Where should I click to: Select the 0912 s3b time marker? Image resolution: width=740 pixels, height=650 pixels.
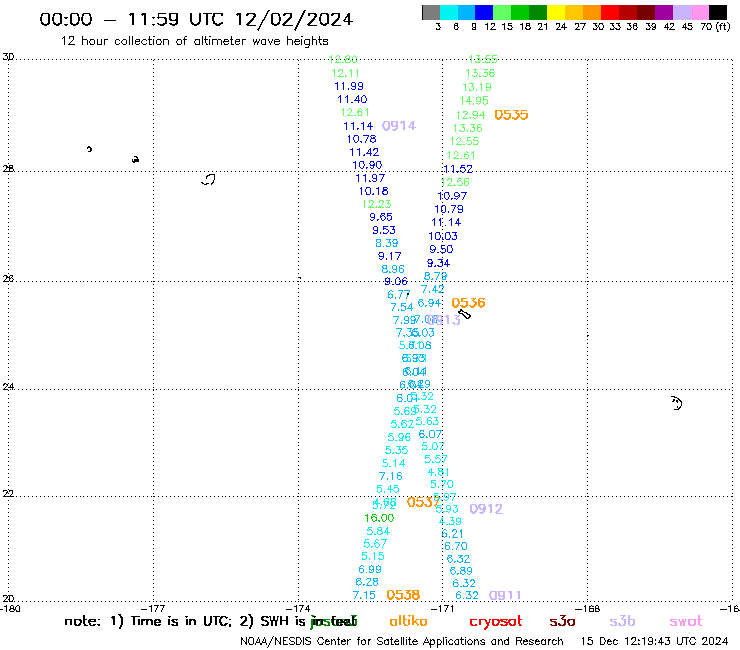(486, 509)
